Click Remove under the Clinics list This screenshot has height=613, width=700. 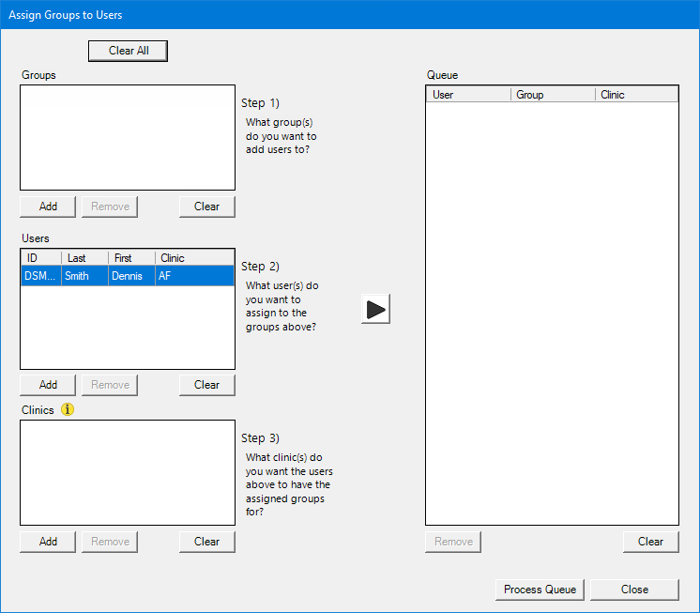[x=110, y=542]
